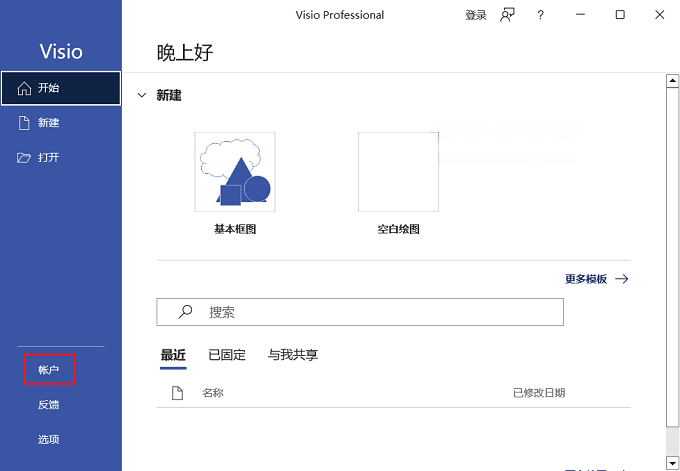Sort by the 已修改日期 column header
This screenshot has height=471, width=680.
(x=539, y=393)
